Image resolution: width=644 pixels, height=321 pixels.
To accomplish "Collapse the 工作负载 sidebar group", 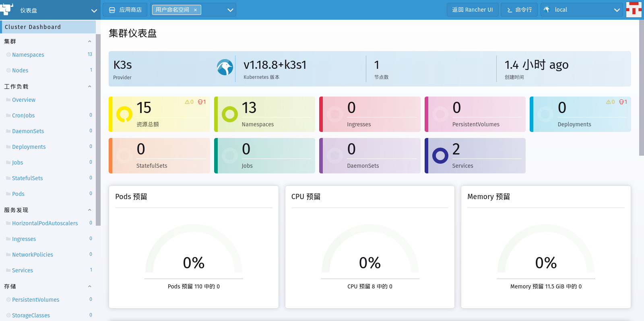I will (x=89, y=86).
